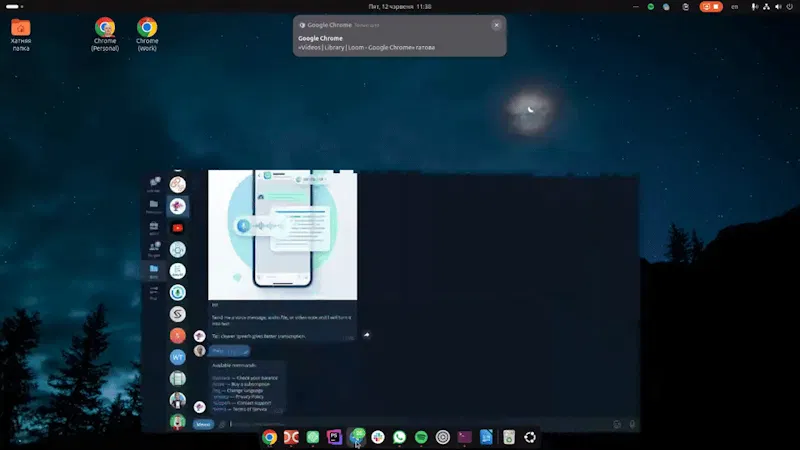Dismiss the Google Chrome notification
Viewport: 800px width, 450px height.
496,25
